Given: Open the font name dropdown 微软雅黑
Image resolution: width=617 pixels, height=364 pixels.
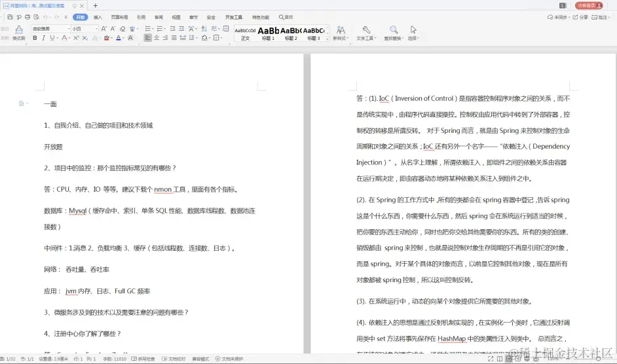Looking at the screenshot, I should [69, 29].
